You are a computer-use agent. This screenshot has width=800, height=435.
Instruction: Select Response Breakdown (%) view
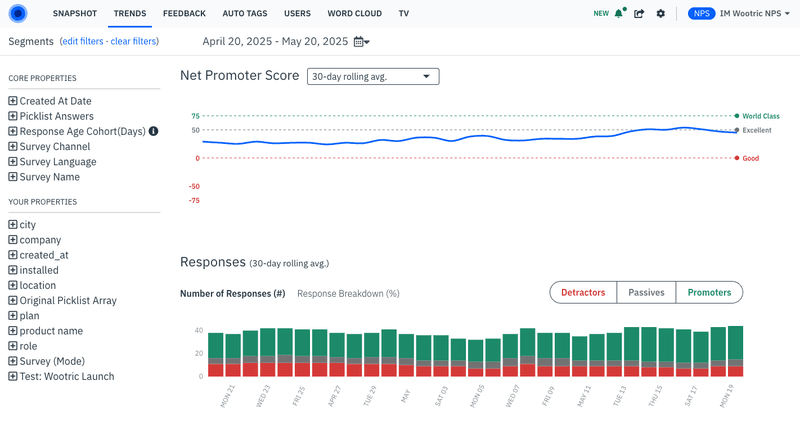pos(348,294)
